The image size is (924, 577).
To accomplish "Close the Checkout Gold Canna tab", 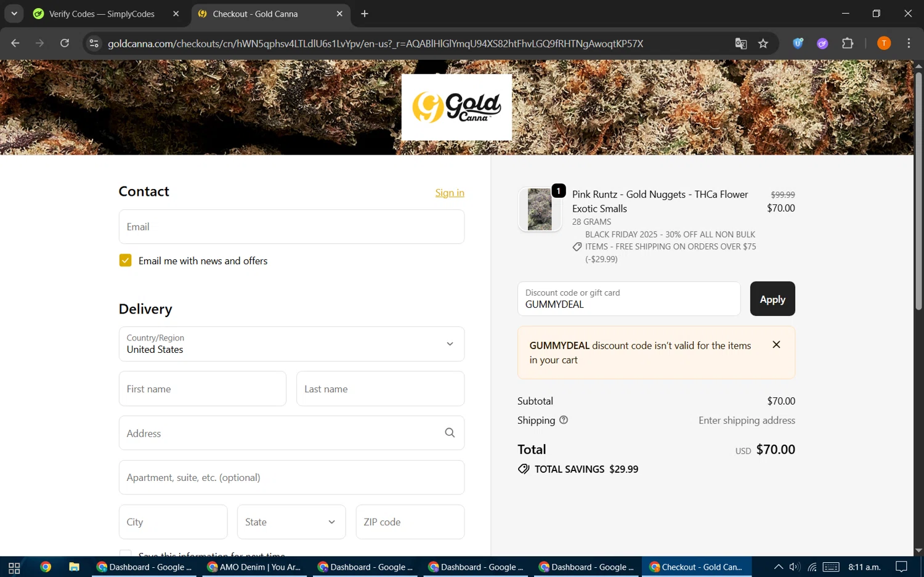I will 339,14.
